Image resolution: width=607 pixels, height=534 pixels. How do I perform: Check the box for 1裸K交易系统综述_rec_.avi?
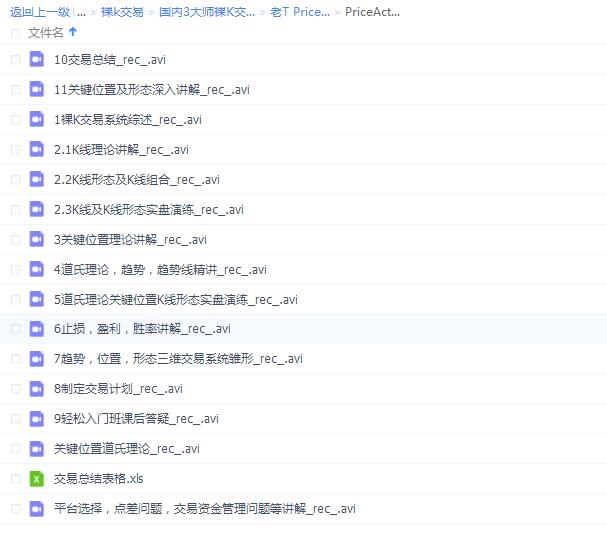coord(15,120)
